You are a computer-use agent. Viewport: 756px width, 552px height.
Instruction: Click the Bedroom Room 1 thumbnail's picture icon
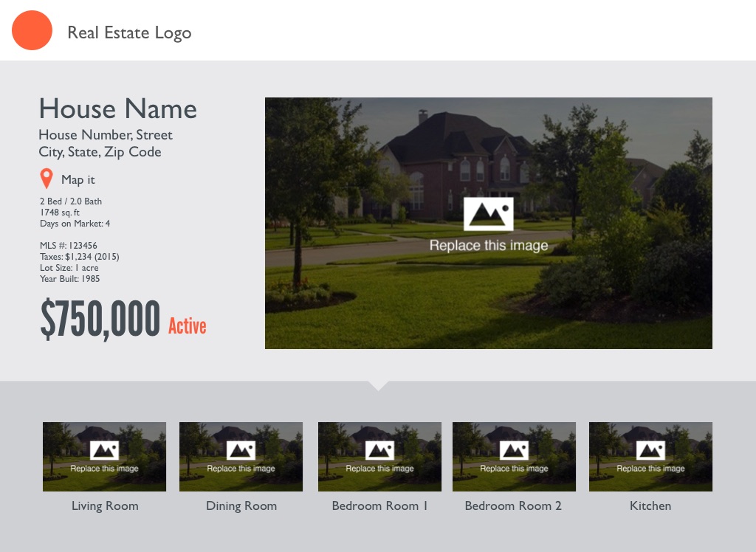379,450
